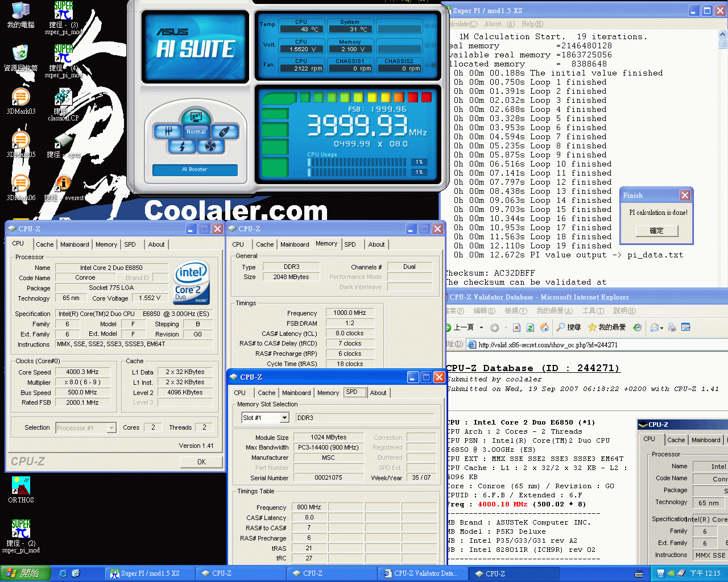This screenshot has height=582, width=728.
Task: Open everest desktop shortcut
Action: tap(64, 188)
